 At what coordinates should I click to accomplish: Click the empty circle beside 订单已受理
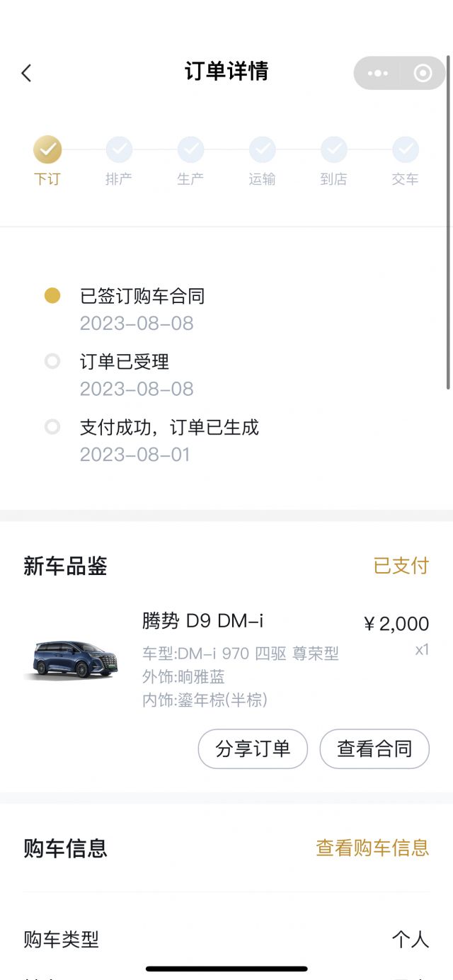pos(51,361)
